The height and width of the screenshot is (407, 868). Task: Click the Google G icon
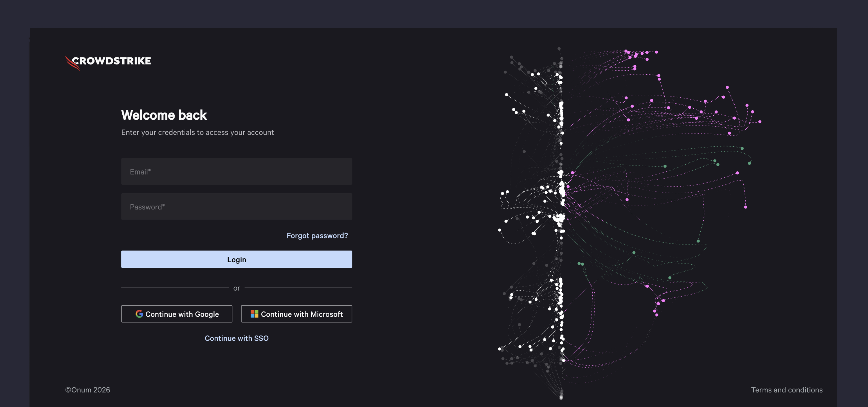pyautogui.click(x=139, y=314)
